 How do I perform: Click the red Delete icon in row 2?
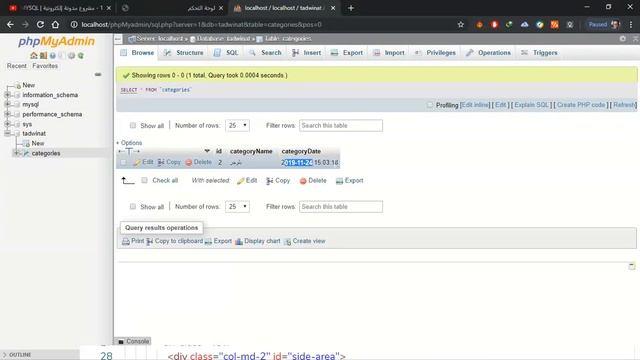[189, 162]
